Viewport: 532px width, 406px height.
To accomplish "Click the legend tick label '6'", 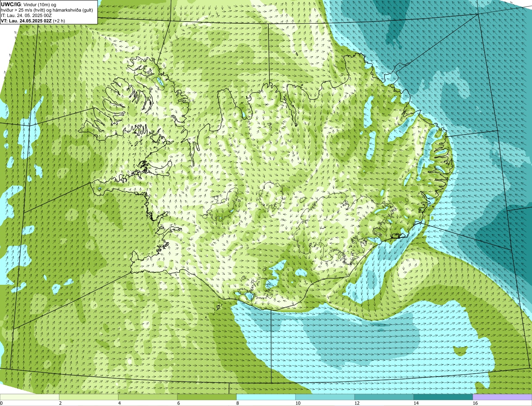I will 178,403.
